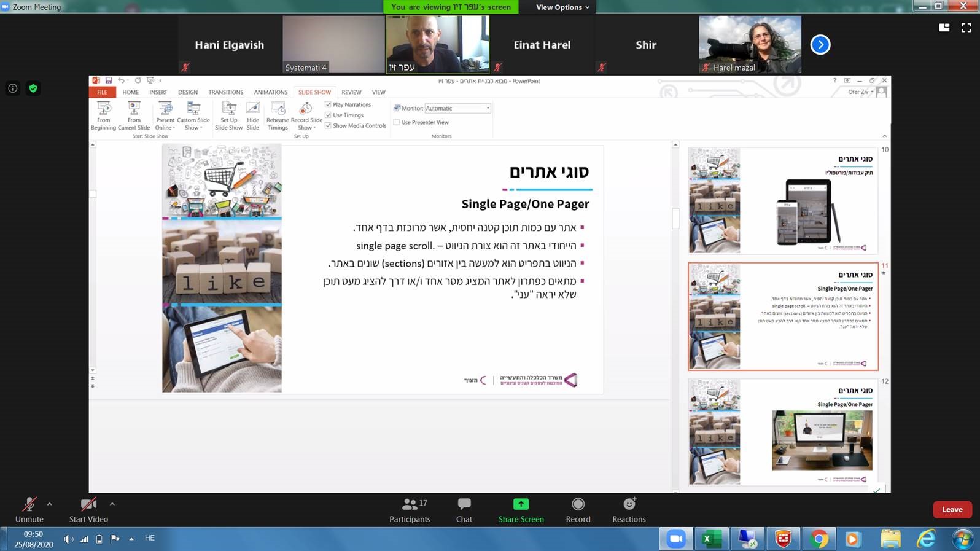Image resolution: width=980 pixels, height=551 pixels.
Task: Select slide 12 thumbnail with desk photo
Action: click(x=783, y=432)
